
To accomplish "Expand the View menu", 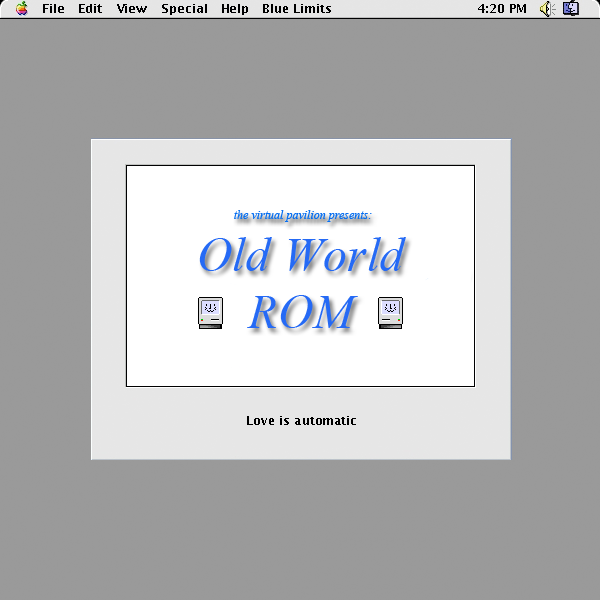I will pyautogui.click(x=131, y=9).
